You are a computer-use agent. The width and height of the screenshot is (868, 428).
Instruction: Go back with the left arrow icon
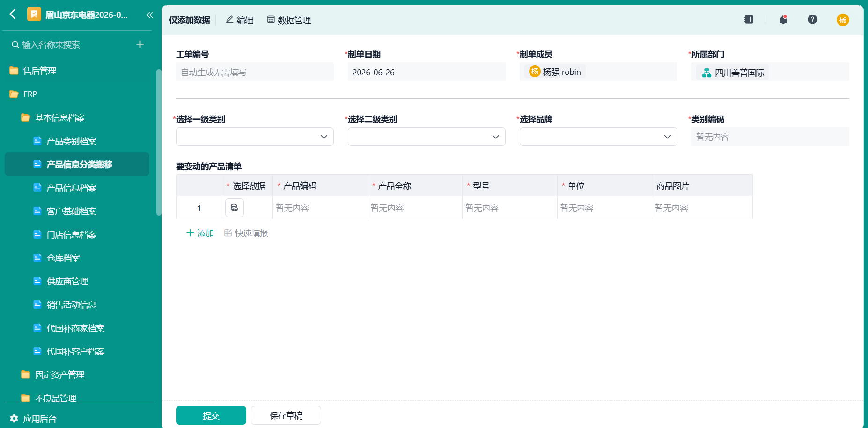click(13, 15)
